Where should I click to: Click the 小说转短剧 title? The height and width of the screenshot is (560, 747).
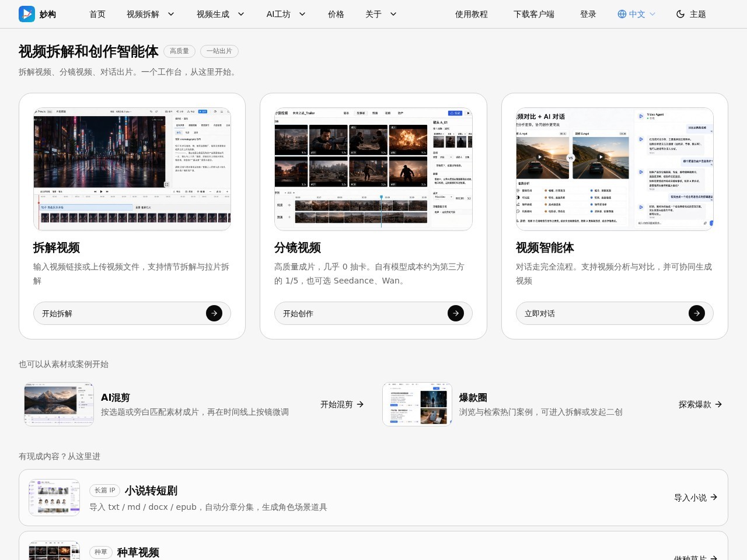point(151,491)
